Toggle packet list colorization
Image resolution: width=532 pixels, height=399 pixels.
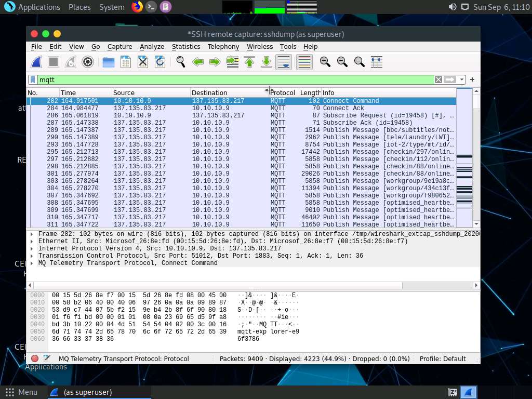[304, 62]
